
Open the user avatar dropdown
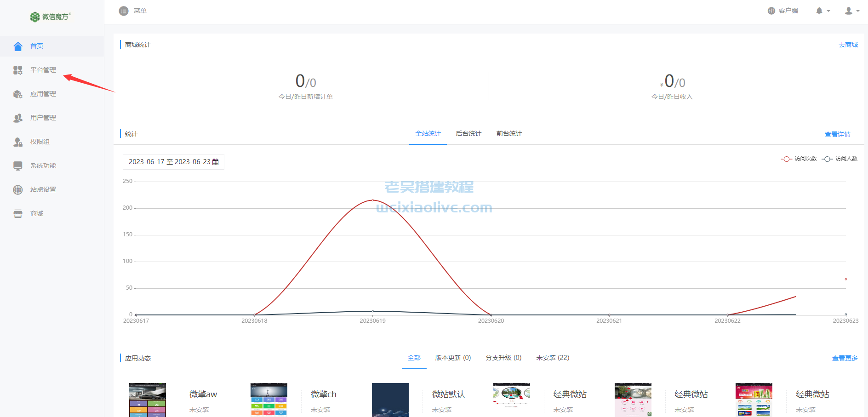[x=850, y=11]
